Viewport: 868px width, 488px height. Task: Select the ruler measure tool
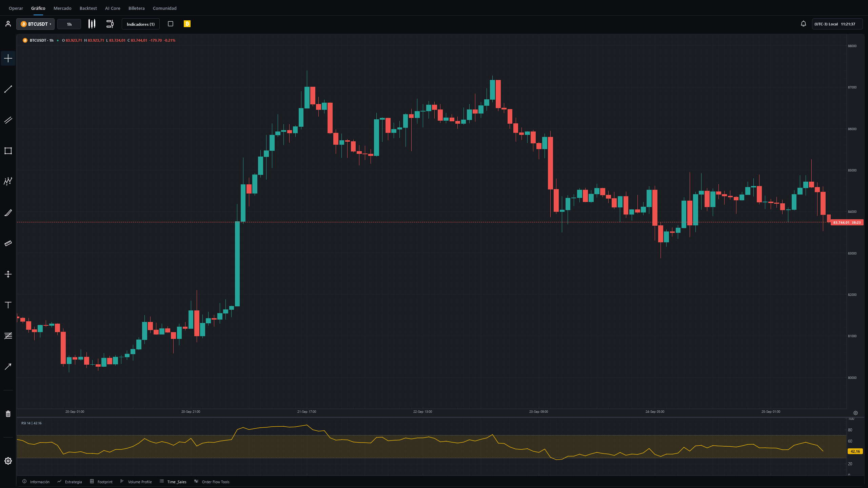point(8,243)
